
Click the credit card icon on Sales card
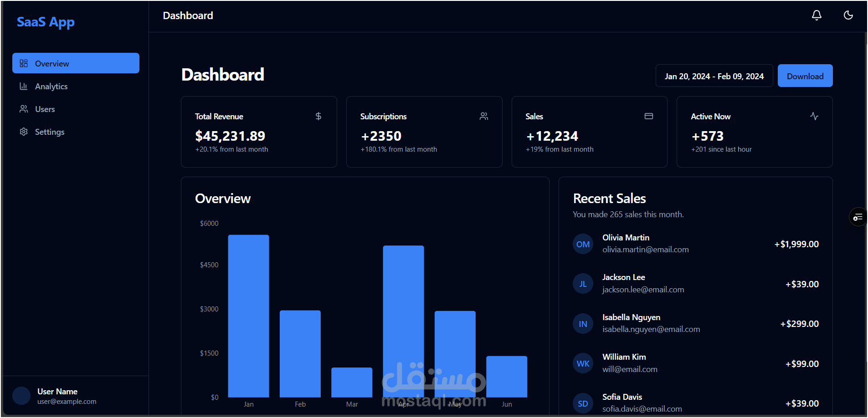click(649, 116)
